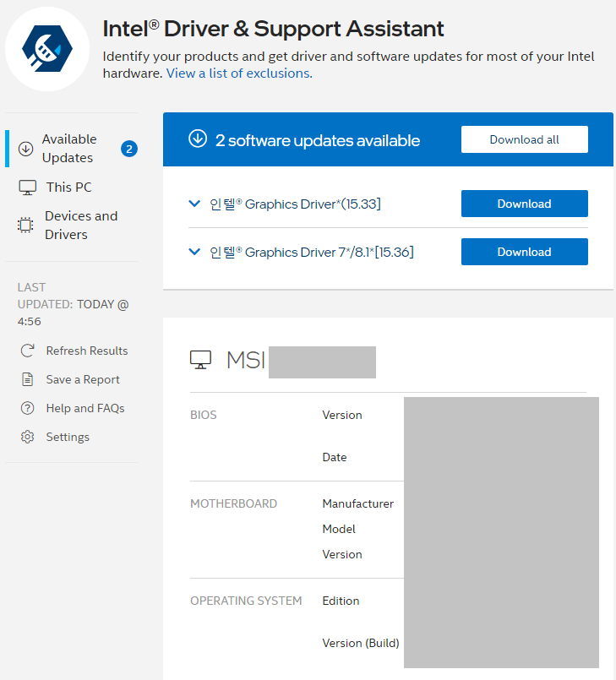Click the This PC monitor icon
The image size is (616, 680).
click(27, 188)
